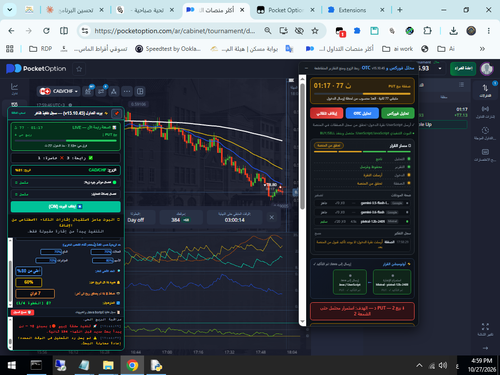This screenshot has height=375, width=500.
Task: Open the account balance dropdown arrow
Action: (440, 68)
